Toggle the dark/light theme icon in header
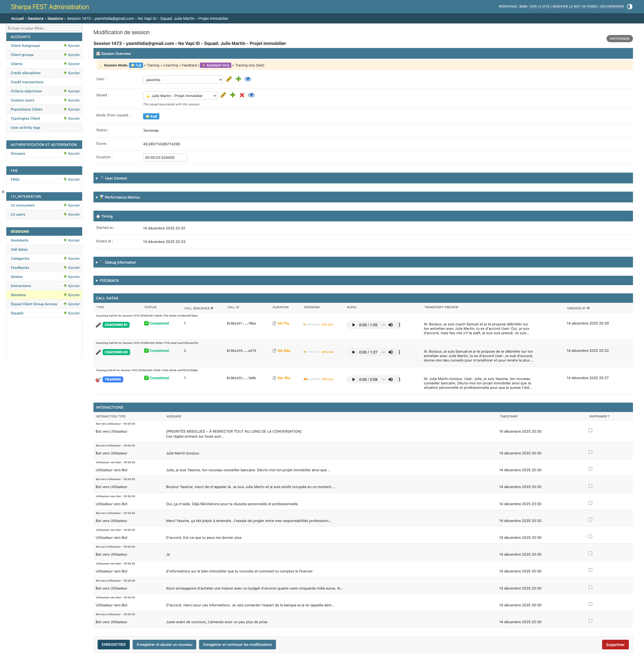Image resolution: width=644 pixels, height=664 pixels. tap(629, 6)
